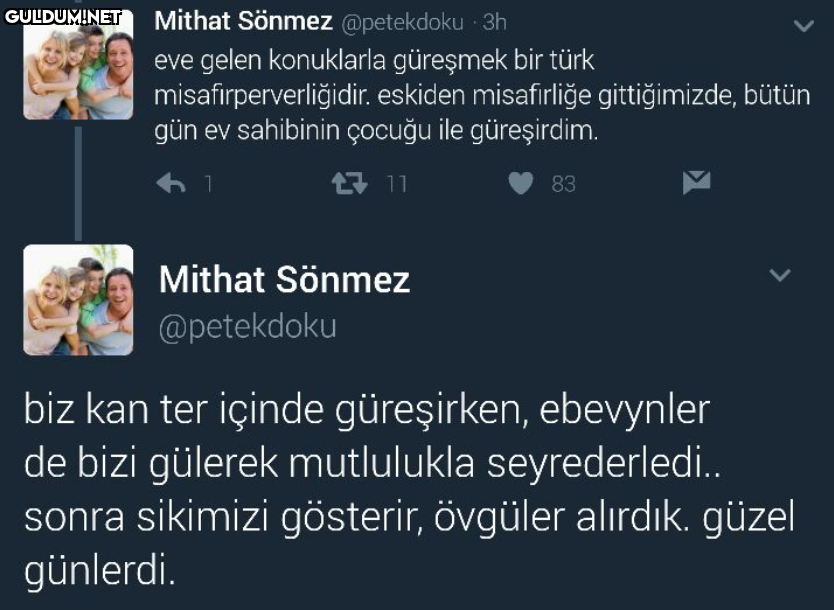This screenshot has height=610, width=834.
Task: Open large Mithat Sönmez name heading
Action: (285, 280)
